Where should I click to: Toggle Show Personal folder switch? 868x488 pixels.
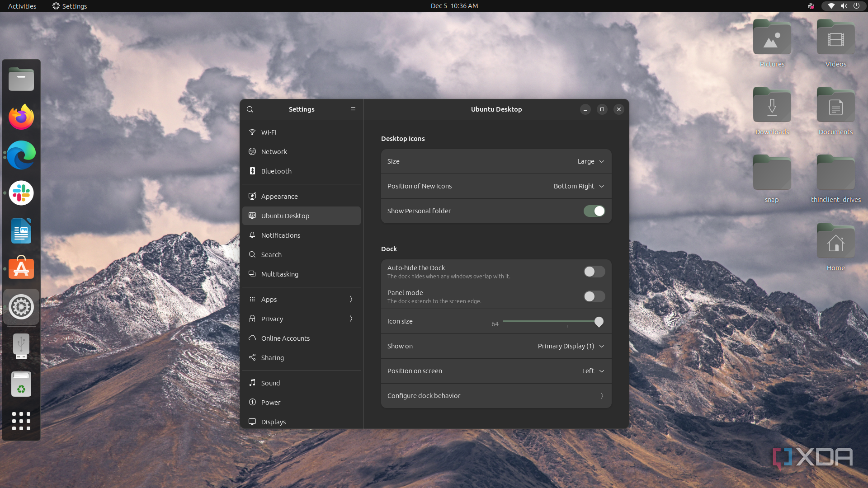click(x=594, y=211)
